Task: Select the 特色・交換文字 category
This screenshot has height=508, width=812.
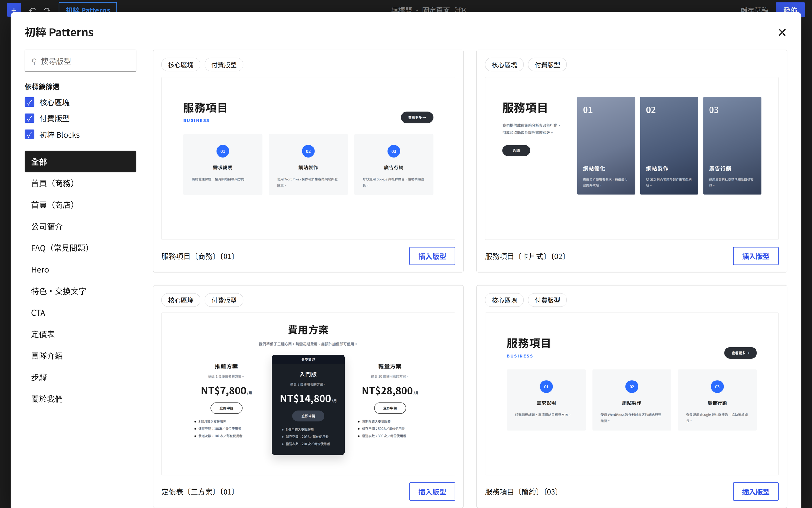Action: point(81,291)
